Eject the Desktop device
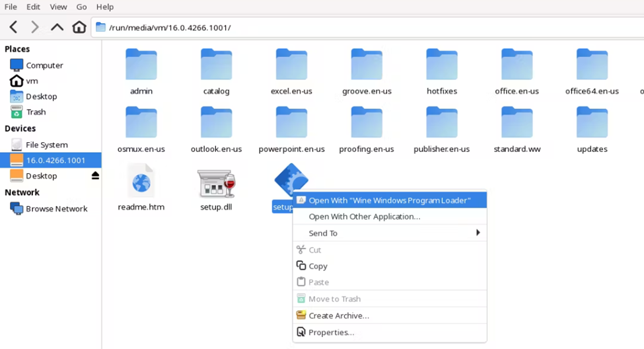644x349 pixels. point(95,176)
